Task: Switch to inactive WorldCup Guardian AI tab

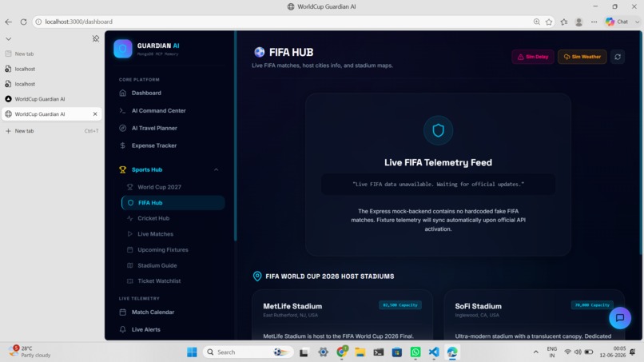Action: [x=52, y=99]
